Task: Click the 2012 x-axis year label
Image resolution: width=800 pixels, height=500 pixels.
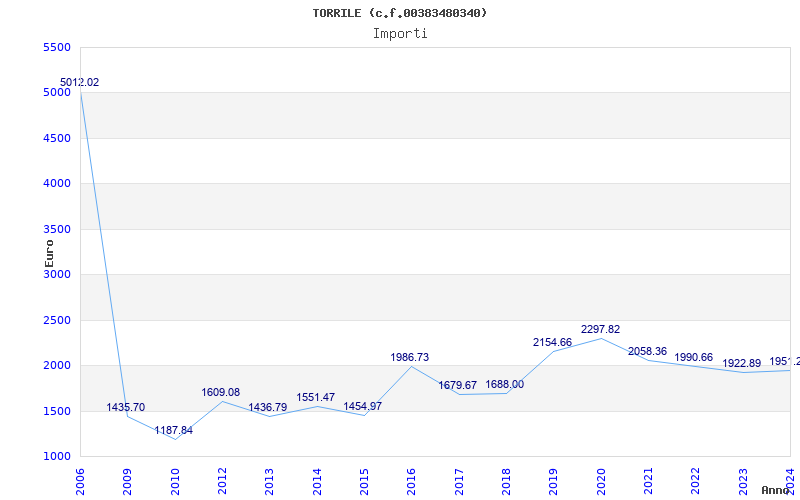Action: [222, 482]
